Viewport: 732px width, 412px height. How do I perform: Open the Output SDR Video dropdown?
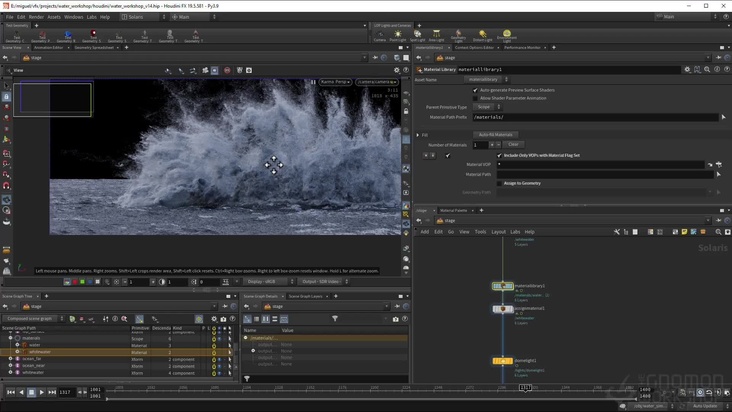click(323, 281)
